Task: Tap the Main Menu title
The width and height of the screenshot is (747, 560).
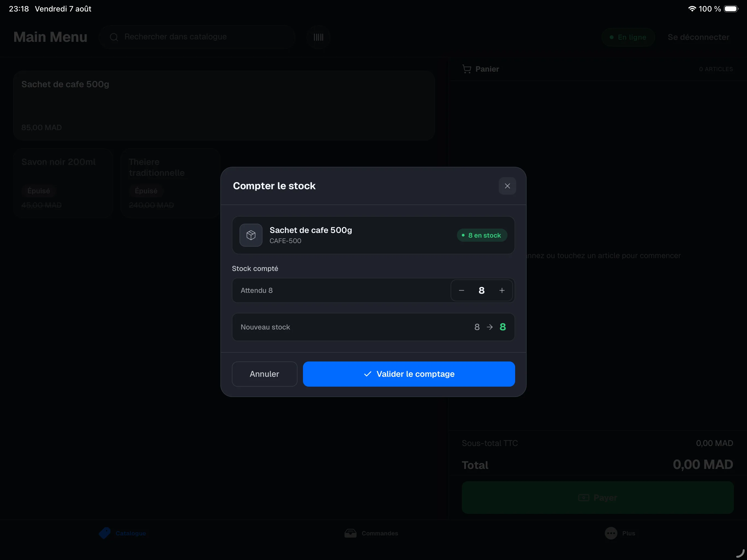Action: click(x=50, y=37)
